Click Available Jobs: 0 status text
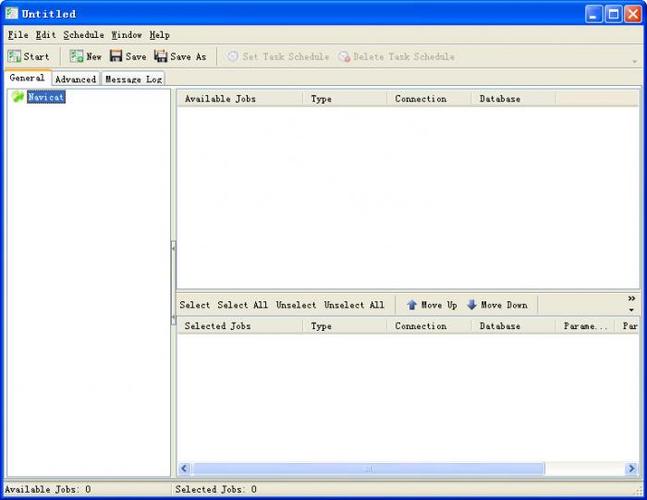This screenshot has width=647, height=500. click(48, 489)
